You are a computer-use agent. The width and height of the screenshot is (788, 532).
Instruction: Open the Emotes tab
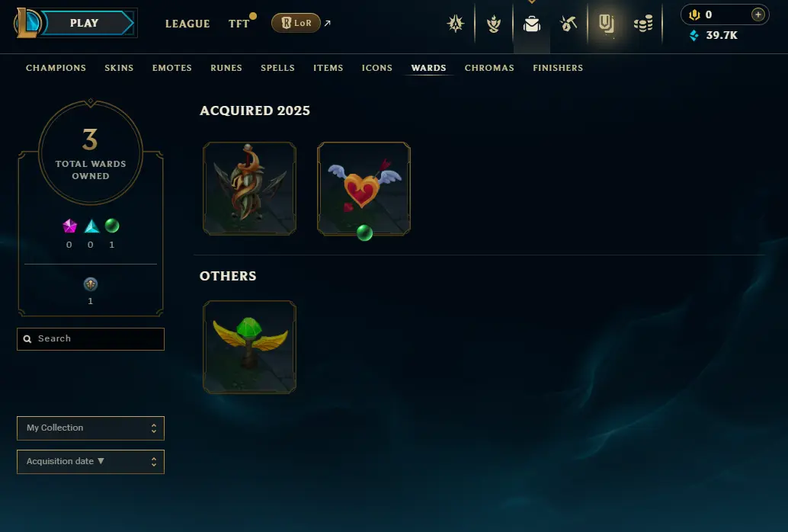tap(172, 68)
